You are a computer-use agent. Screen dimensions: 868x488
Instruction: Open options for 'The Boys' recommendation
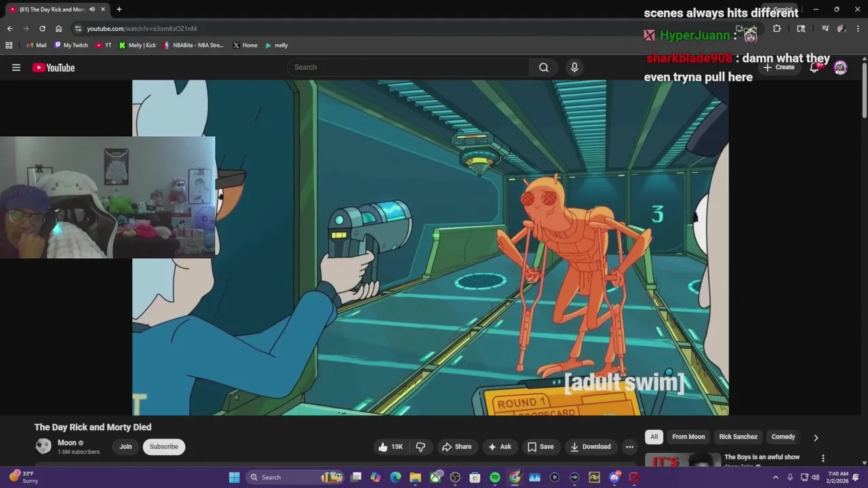click(x=823, y=459)
